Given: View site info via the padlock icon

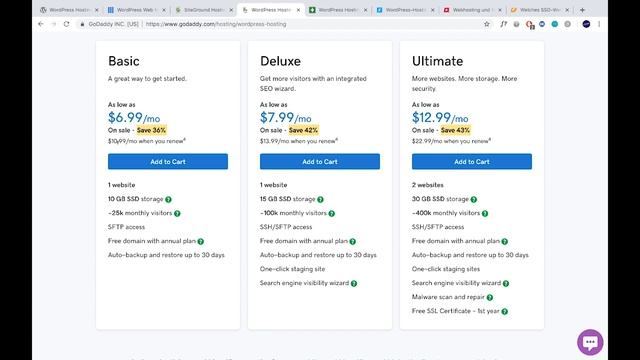Looking at the screenshot, I should point(82,24).
